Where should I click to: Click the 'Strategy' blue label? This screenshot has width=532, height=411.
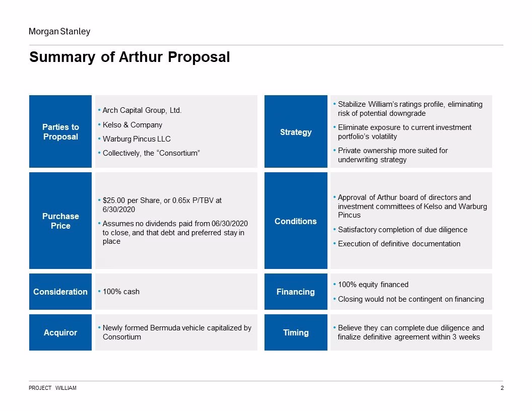pos(296,131)
